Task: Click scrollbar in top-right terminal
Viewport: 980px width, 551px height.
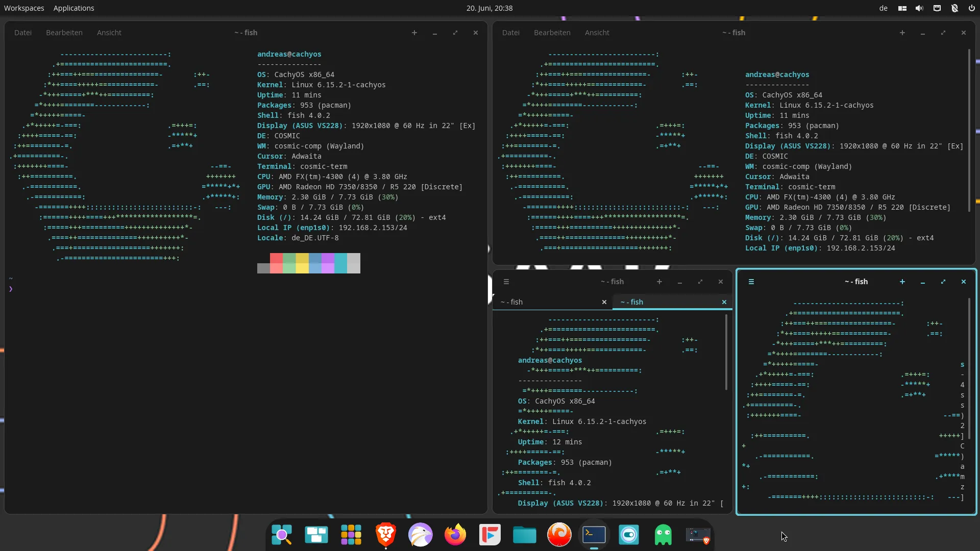Action: (x=969, y=131)
